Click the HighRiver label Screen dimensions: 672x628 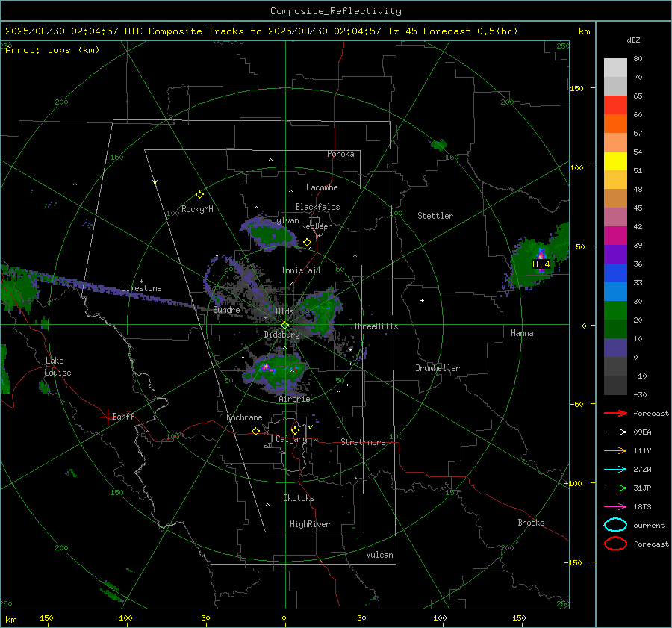pyautogui.click(x=310, y=524)
